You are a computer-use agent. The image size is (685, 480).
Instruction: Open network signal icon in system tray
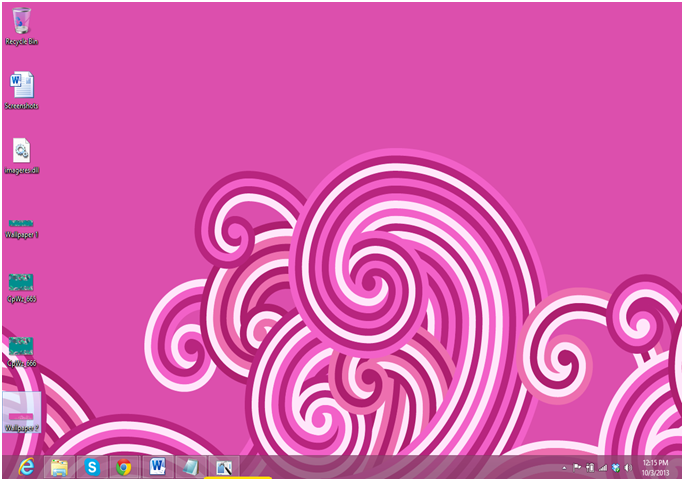point(603,467)
